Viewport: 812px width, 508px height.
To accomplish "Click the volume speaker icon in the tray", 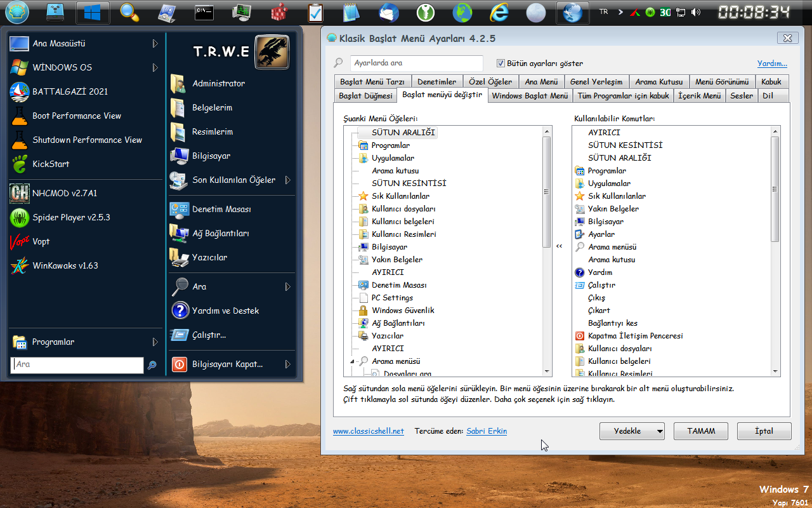I will (697, 12).
